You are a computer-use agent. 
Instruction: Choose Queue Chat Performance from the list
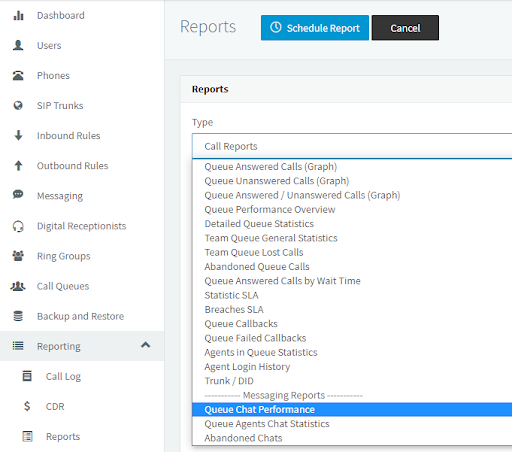(x=352, y=409)
